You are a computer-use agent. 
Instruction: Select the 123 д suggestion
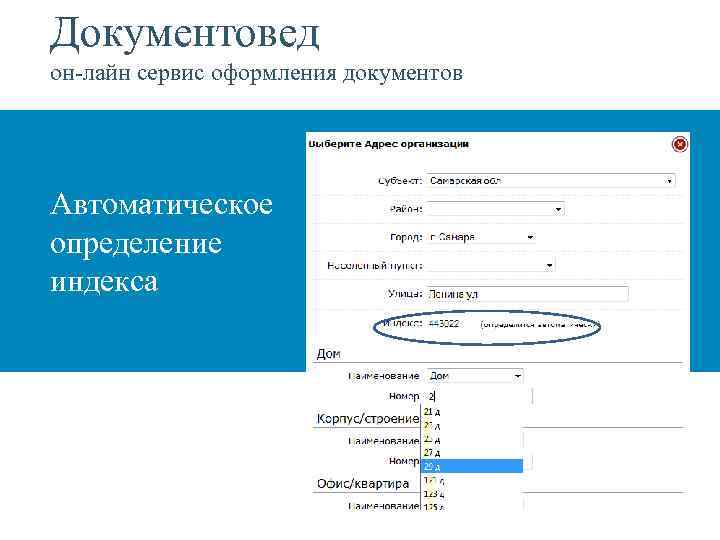click(472, 494)
